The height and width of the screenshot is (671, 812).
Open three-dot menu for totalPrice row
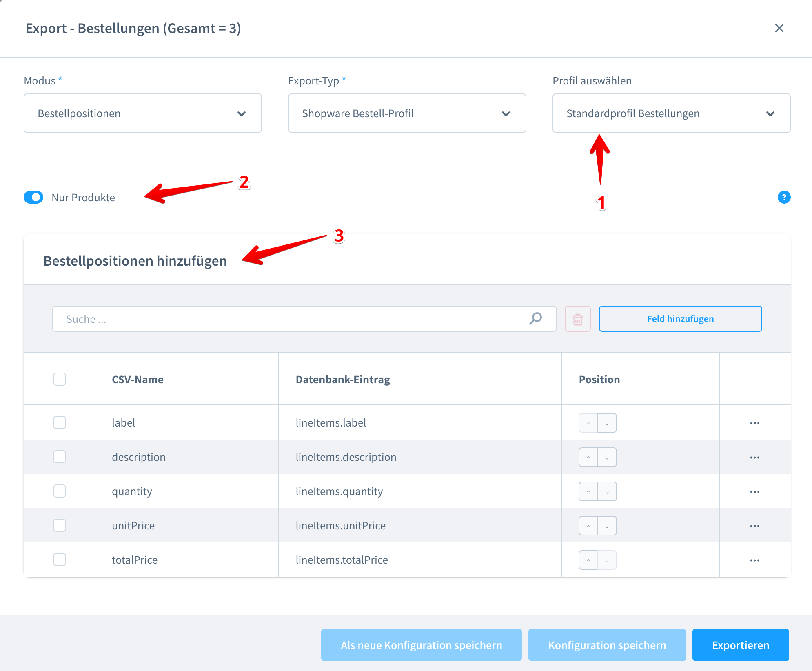coord(754,560)
